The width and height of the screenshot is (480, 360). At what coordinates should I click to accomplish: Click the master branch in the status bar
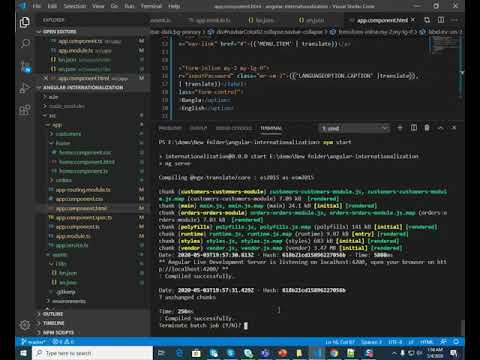33,342
